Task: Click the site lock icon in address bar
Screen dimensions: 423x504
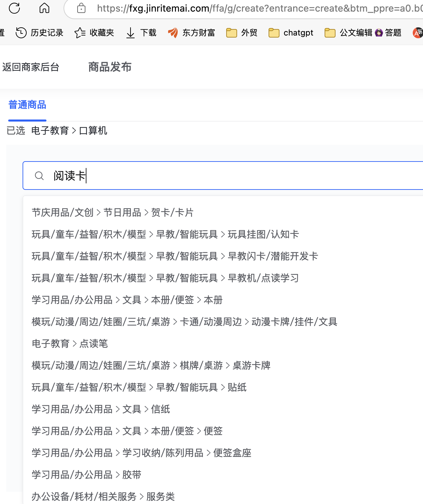Action: pos(81,8)
